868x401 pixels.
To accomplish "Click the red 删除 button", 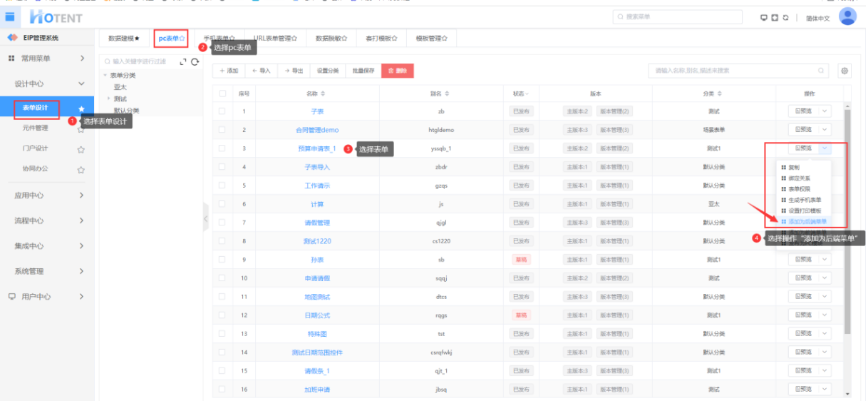I will 397,71.
